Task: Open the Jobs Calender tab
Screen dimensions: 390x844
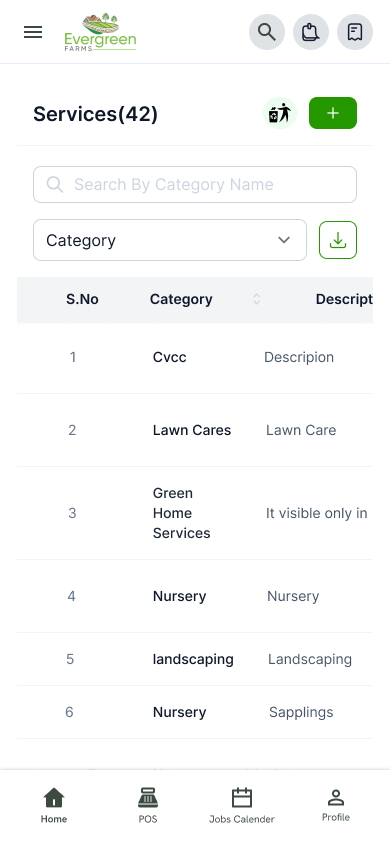Action: 242,805
